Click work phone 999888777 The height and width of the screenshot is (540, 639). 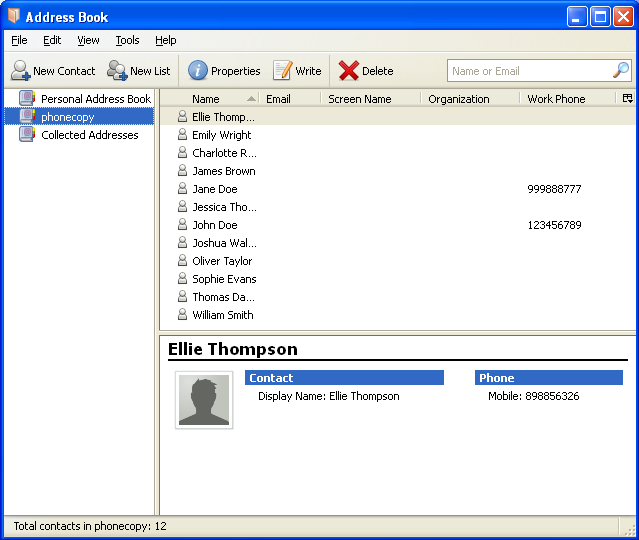[x=554, y=189]
